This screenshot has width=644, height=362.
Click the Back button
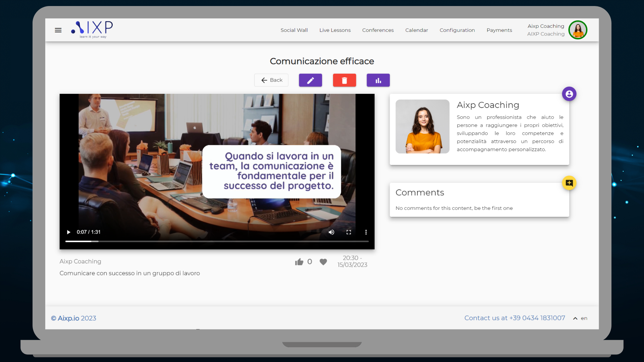pos(271,80)
